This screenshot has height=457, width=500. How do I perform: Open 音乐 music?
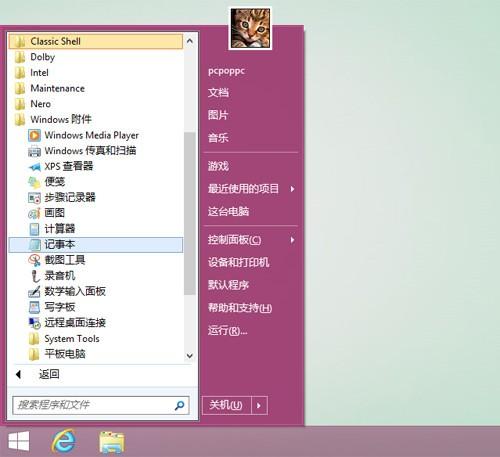pos(218,138)
